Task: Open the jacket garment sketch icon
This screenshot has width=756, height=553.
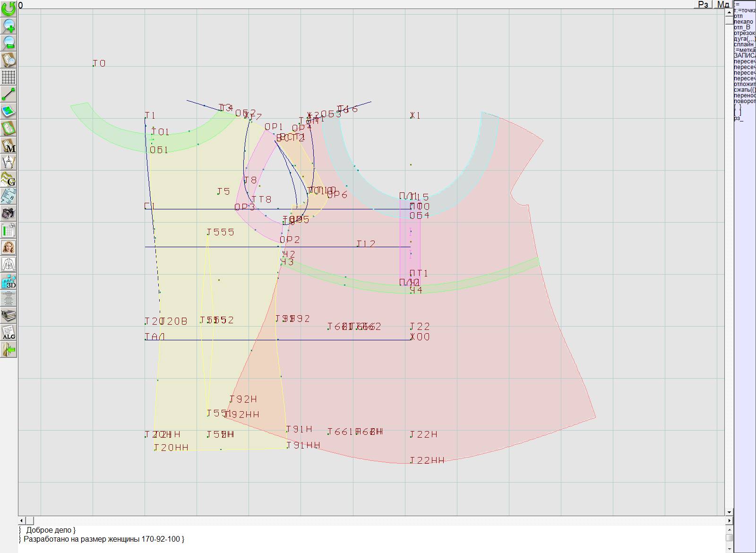Action: (9, 264)
